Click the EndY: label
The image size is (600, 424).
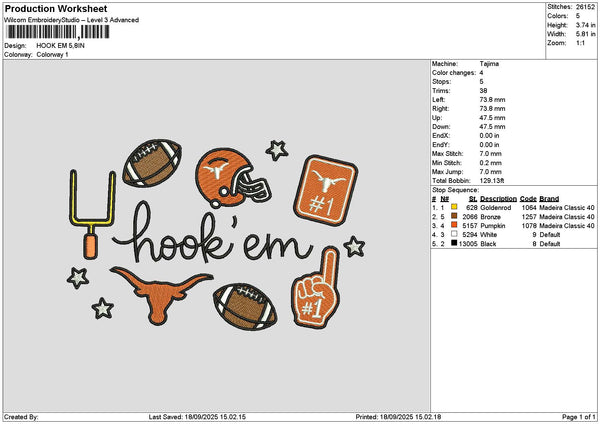pos(441,145)
